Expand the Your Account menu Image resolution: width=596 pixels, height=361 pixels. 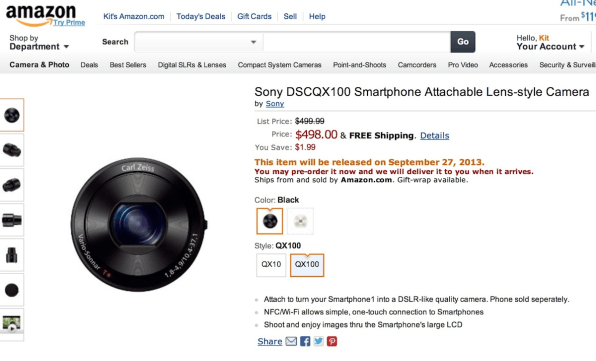[550, 43]
